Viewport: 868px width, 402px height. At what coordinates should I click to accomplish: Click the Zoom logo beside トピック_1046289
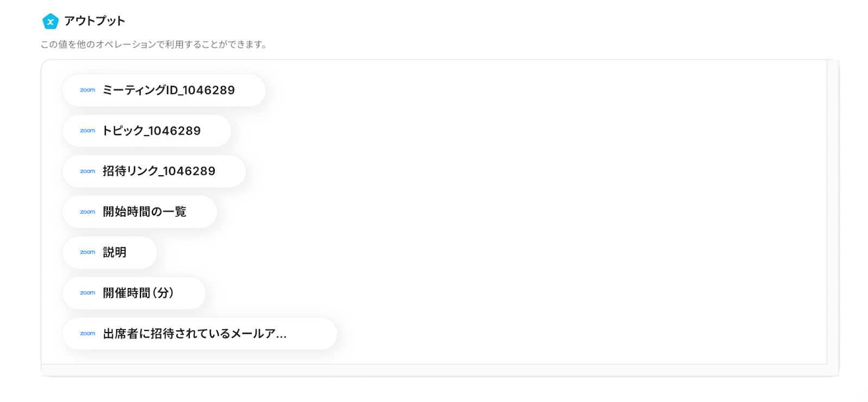[87, 131]
